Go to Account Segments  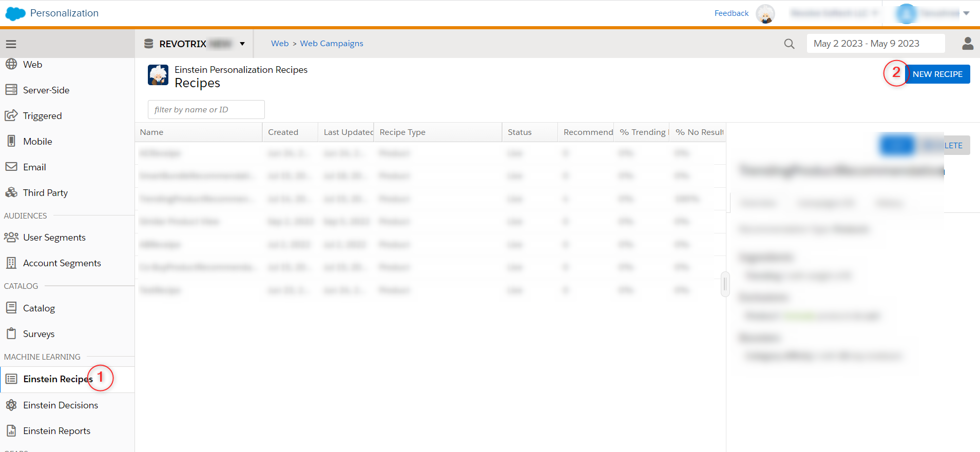click(x=62, y=263)
